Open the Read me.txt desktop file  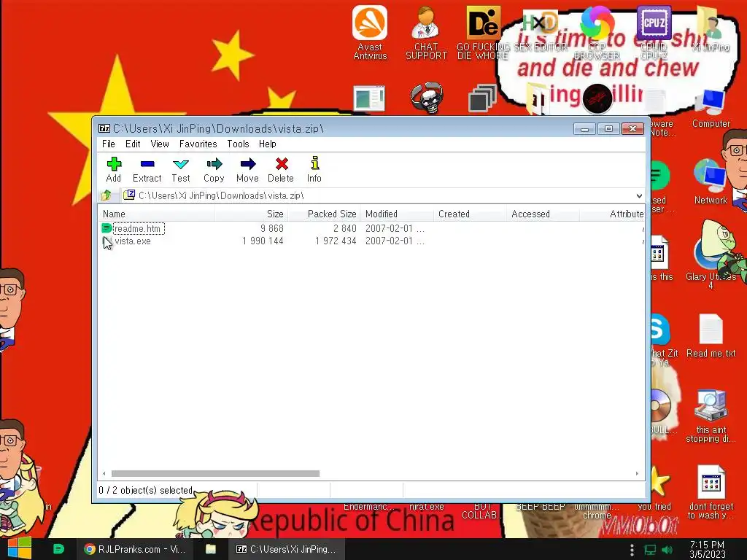point(711,335)
